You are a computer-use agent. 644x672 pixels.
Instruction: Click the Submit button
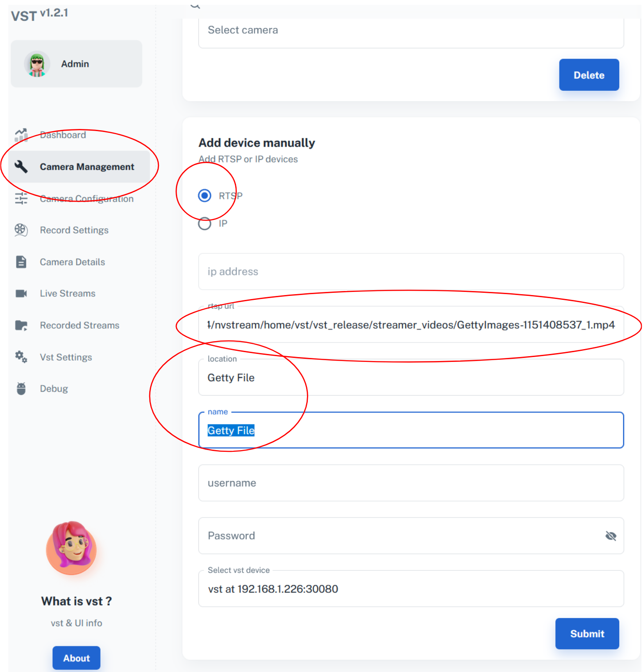[587, 633]
